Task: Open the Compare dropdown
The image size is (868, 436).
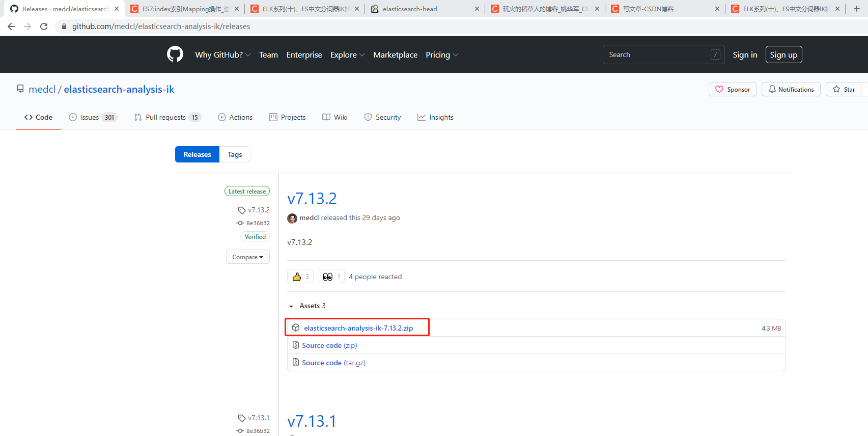Action: pos(248,257)
